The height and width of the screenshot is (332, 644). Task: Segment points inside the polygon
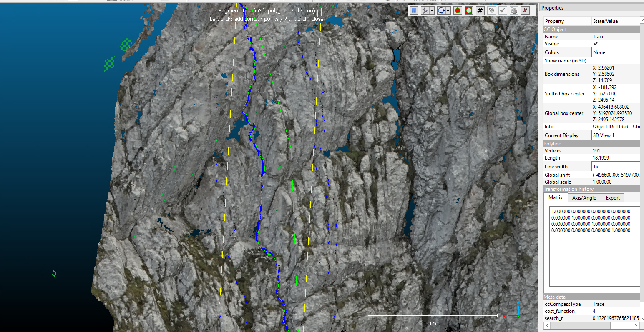(x=457, y=10)
